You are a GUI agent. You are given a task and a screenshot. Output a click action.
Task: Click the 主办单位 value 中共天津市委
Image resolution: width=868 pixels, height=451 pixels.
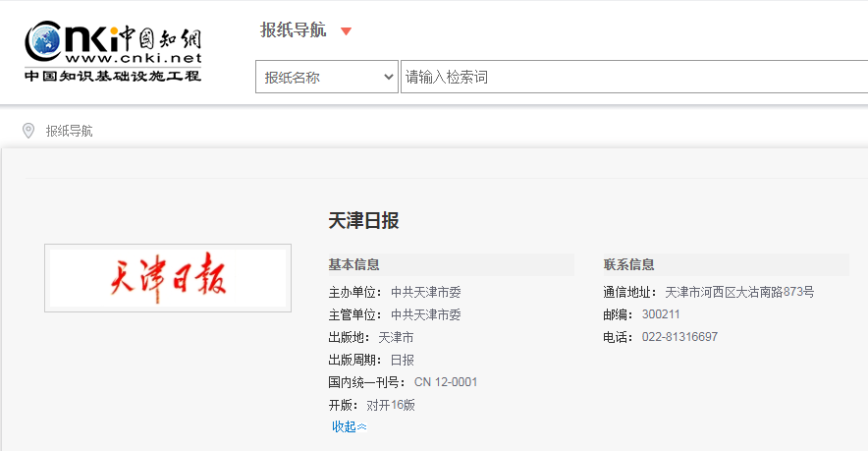(x=426, y=293)
